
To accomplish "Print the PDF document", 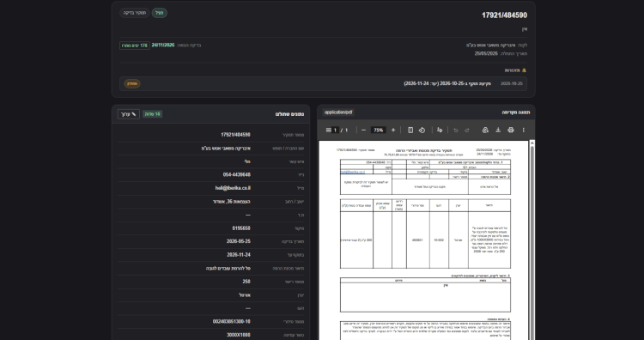I will (x=511, y=131).
